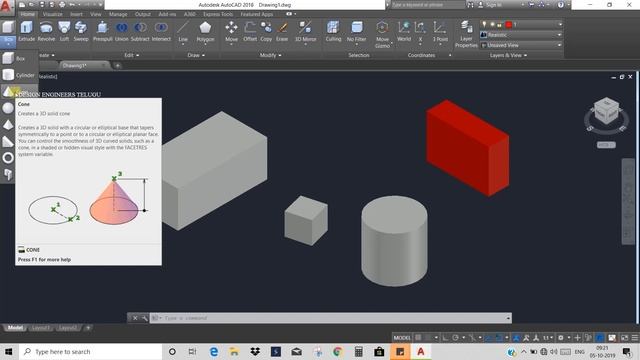Set the World coordinate system
Image resolution: width=640 pixels, height=360 pixels.
(x=404, y=31)
